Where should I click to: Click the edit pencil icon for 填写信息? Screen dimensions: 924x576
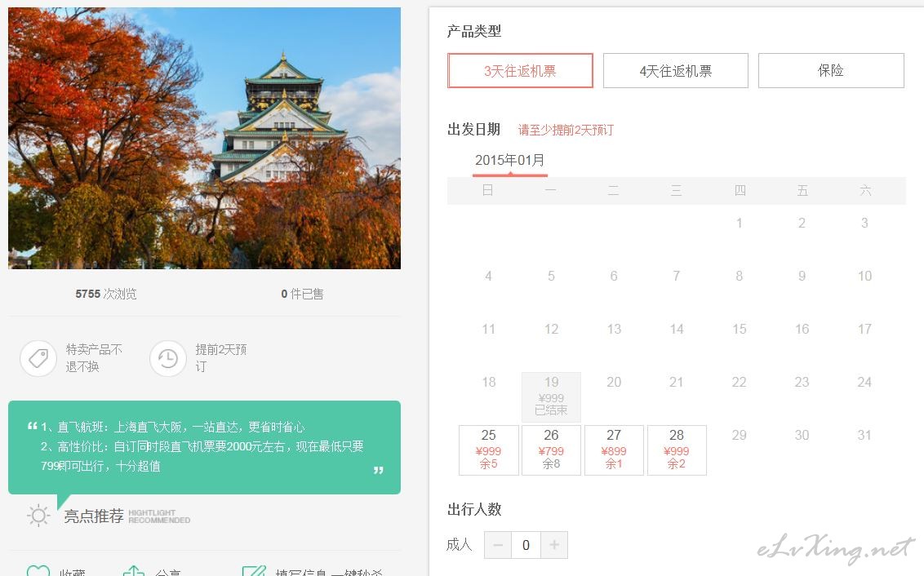pyautogui.click(x=254, y=572)
